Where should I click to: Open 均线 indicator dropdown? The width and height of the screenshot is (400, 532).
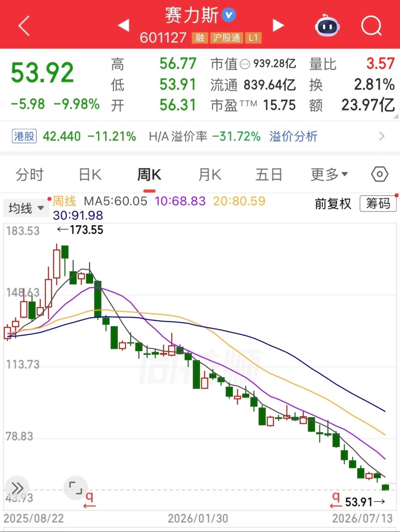[x=26, y=208]
